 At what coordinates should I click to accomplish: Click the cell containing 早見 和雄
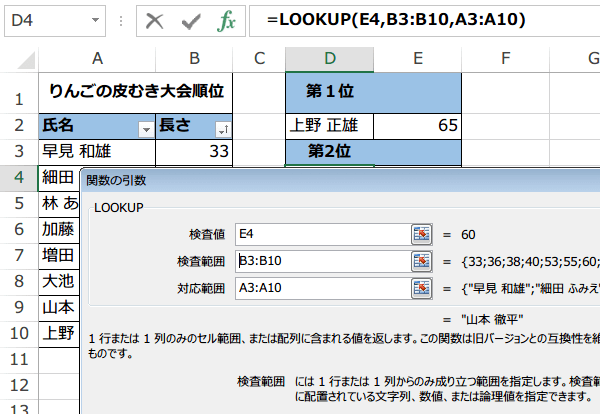tap(97, 152)
